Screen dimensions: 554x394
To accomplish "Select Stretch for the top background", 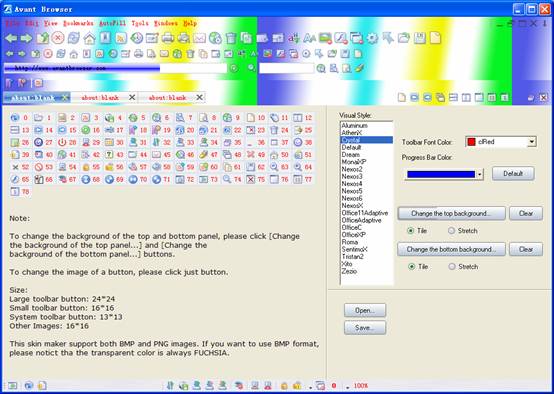I will (451, 231).
